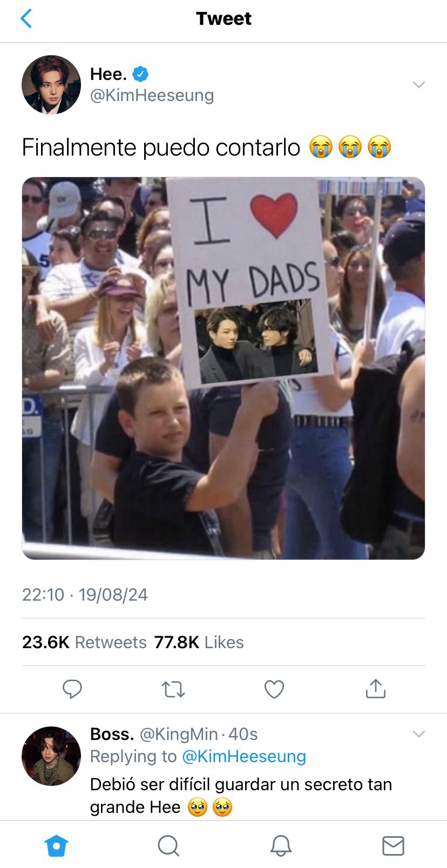Viewport: 447px width, 868px height.
Task: Expand the options chevron on Hee's tweet
Action: pos(419,85)
